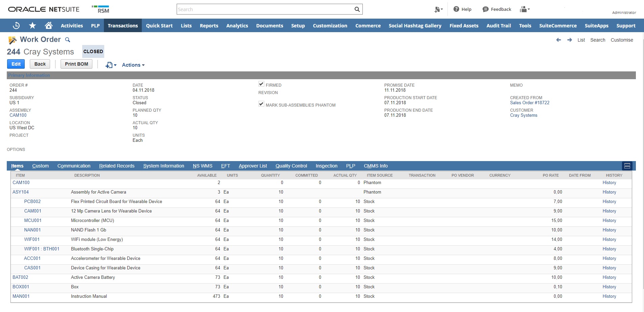
Task: Open the user role switcher dropdown
Action: tap(525, 9)
